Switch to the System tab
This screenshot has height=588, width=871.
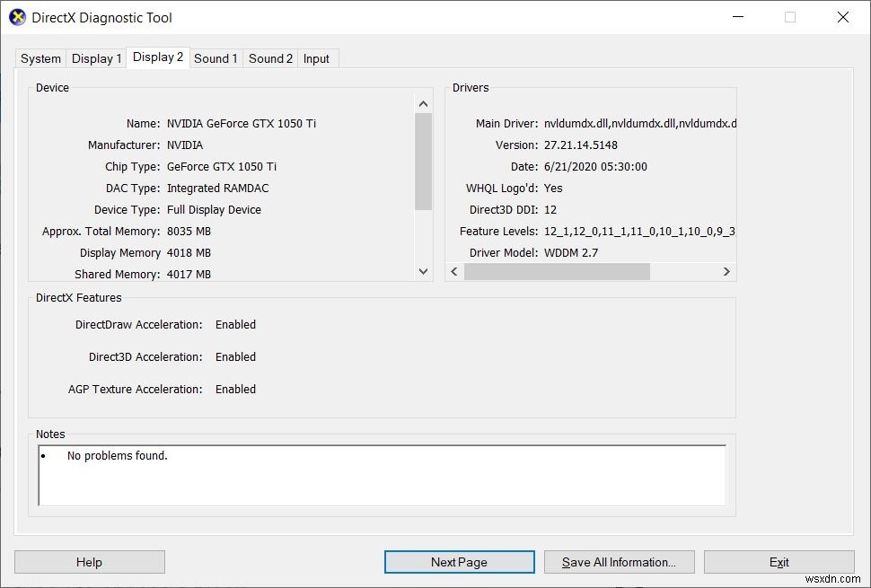(x=40, y=58)
